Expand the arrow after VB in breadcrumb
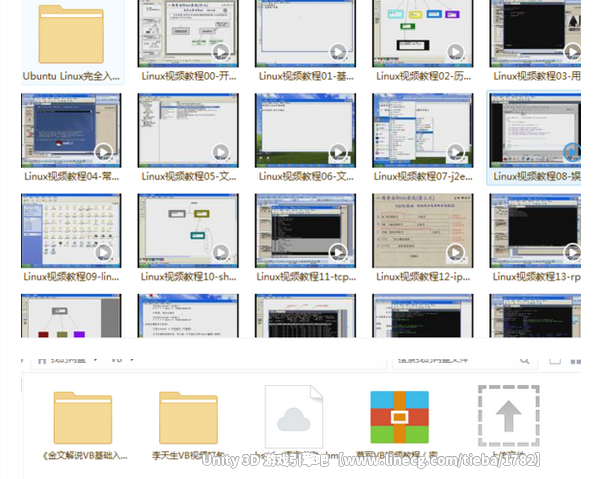The height and width of the screenshot is (479, 594). click(x=132, y=360)
